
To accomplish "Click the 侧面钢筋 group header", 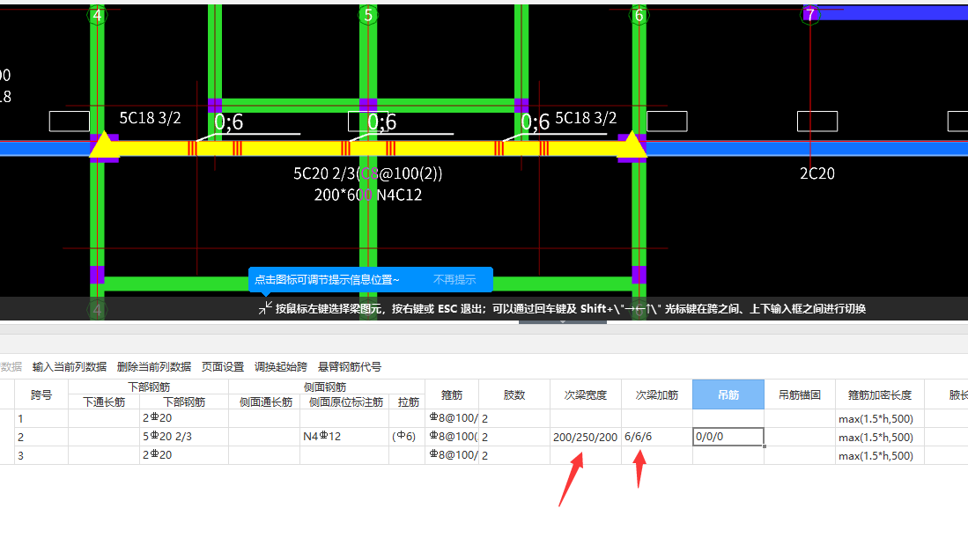I will click(x=327, y=387).
